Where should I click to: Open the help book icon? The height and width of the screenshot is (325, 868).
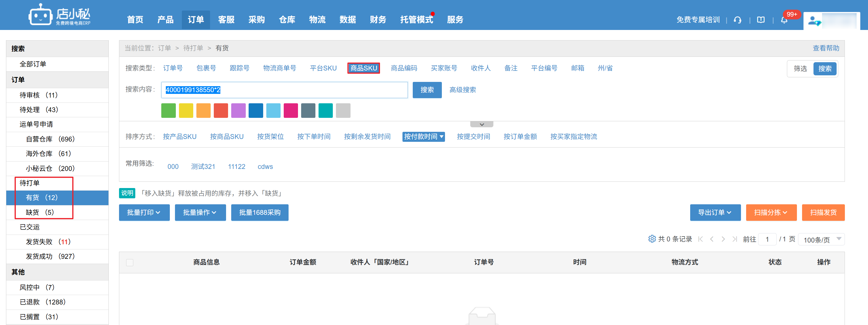tap(760, 20)
